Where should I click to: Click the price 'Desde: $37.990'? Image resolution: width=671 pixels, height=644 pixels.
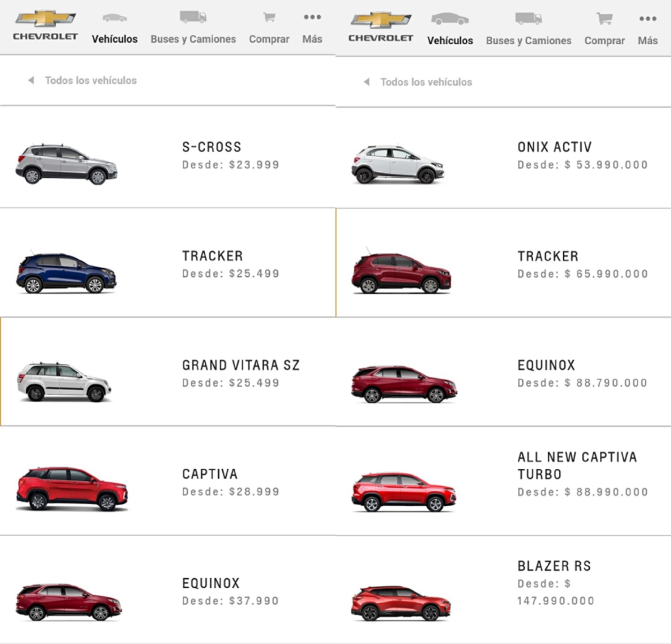pyautogui.click(x=230, y=601)
